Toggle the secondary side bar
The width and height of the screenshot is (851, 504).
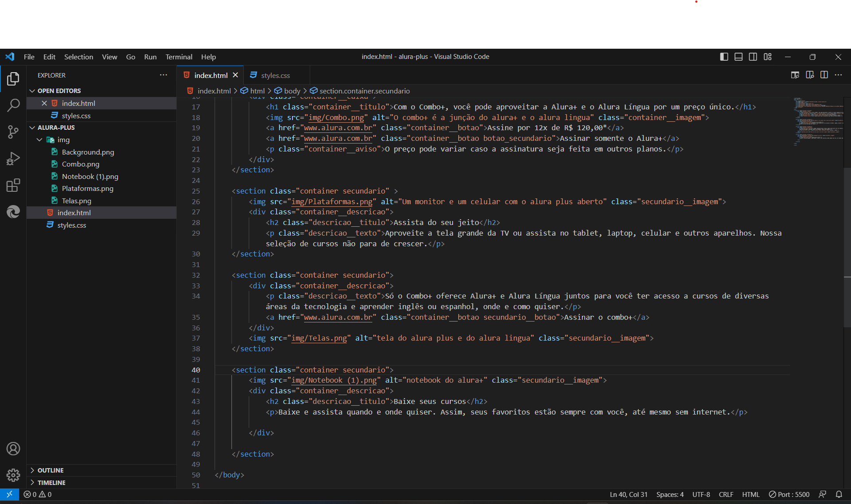point(753,57)
